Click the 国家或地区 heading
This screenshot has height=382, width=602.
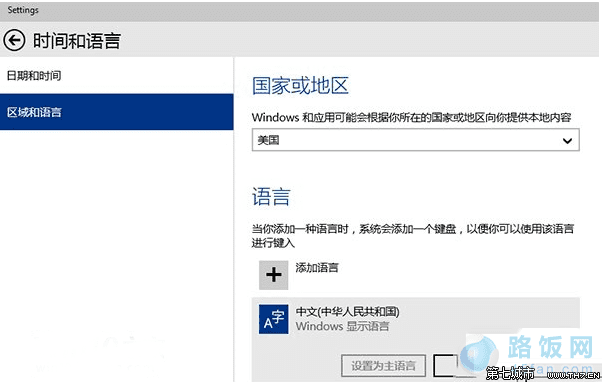(300, 85)
